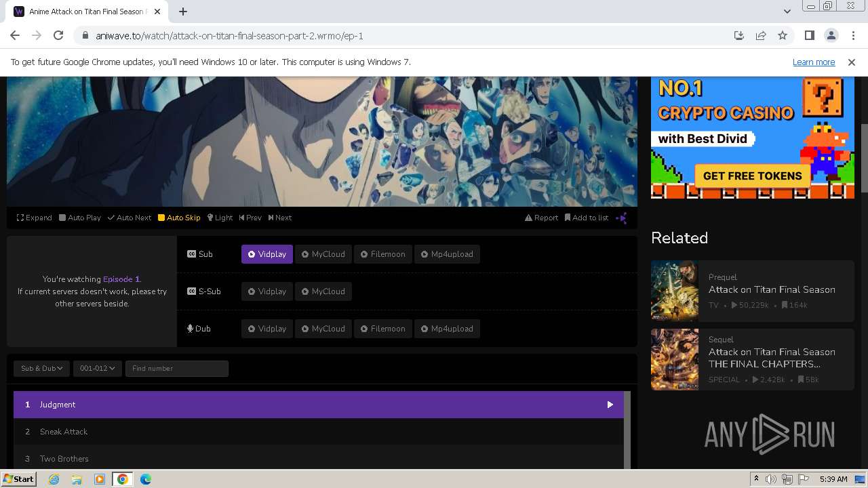Open new tab with plus button
This screenshot has height=488, width=868.
coord(183,12)
